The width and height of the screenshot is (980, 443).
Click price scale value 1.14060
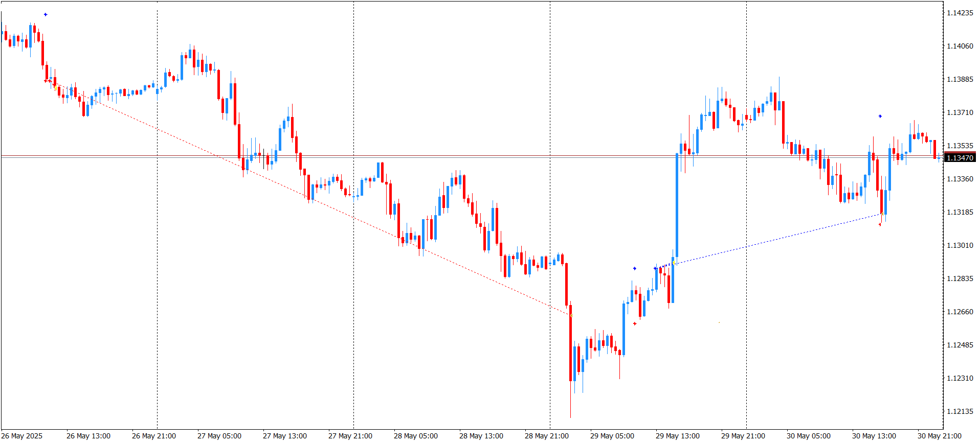[x=960, y=46]
